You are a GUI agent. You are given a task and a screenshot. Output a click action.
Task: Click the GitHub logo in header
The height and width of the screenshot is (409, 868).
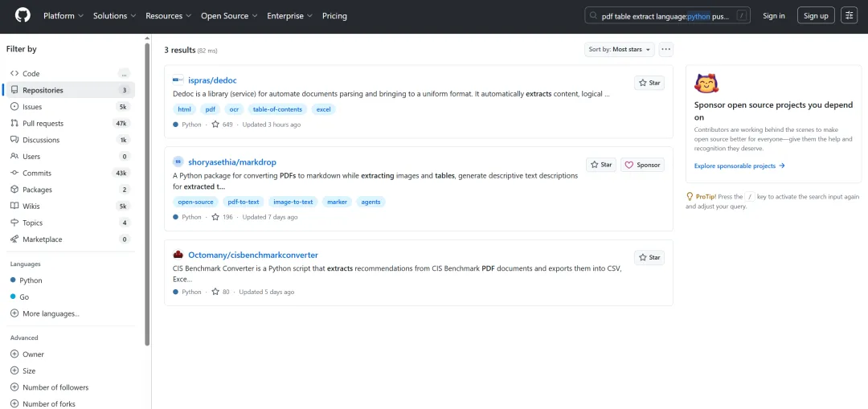[x=23, y=15]
